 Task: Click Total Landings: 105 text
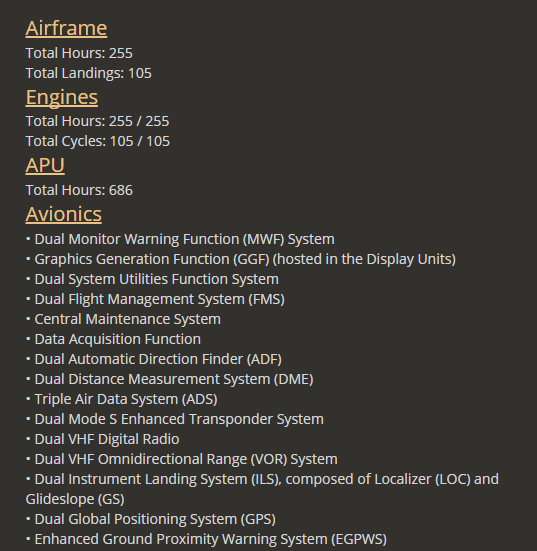pos(89,73)
